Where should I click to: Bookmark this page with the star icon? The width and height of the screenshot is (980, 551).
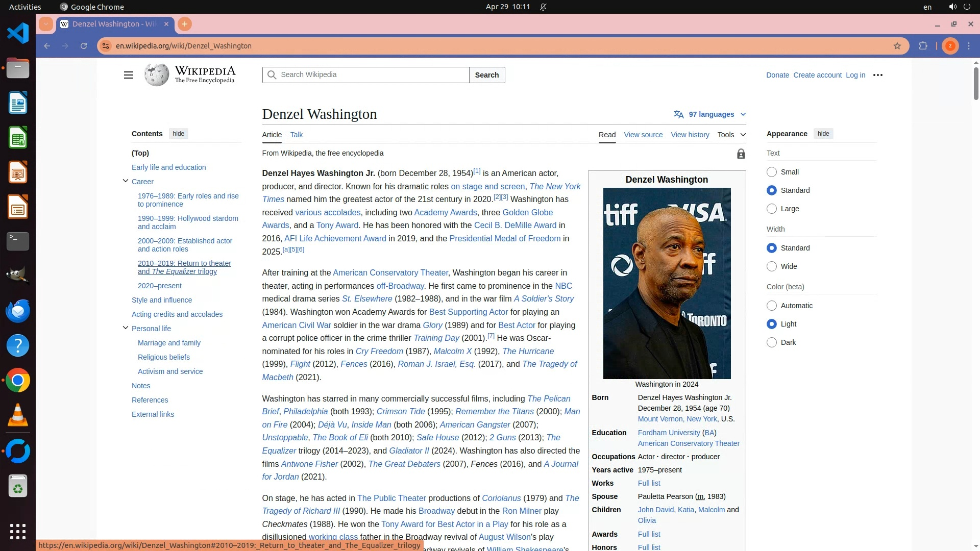pyautogui.click(x=897, y=46)
